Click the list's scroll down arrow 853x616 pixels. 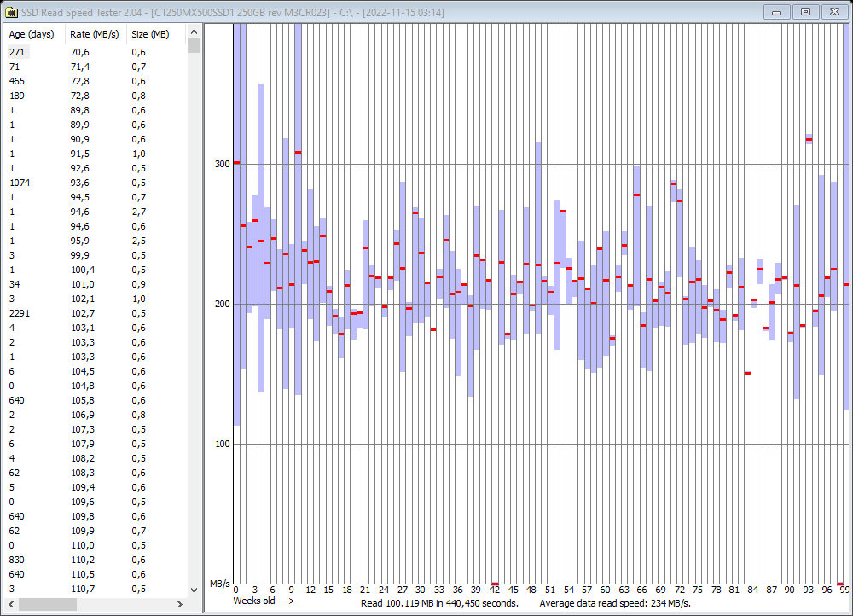[x=194, y=590]
